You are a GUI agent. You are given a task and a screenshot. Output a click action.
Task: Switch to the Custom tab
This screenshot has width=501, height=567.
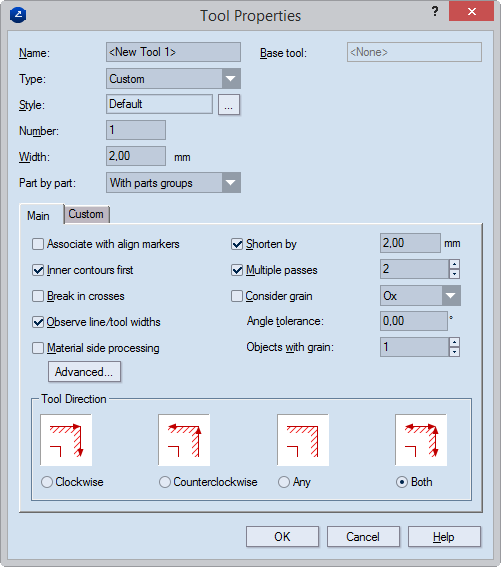click(x=86, y=214)
